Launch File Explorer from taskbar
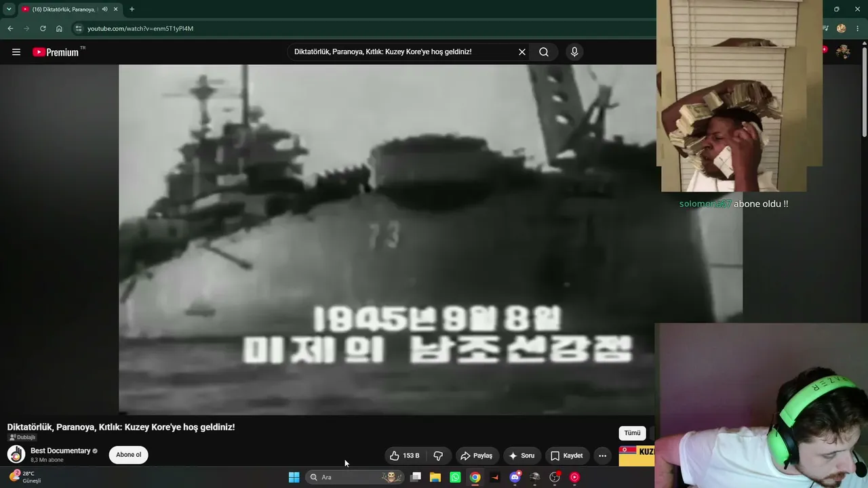868x488 pixels. pos(435,477)
